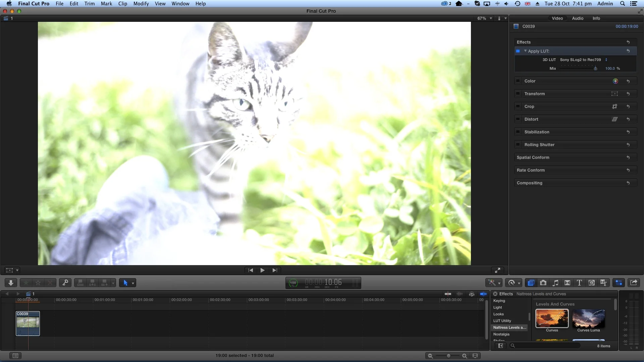This screenshot has height=362, width=644.
Task: Click the Color effect color board icon
Action: tap(615, 81)
